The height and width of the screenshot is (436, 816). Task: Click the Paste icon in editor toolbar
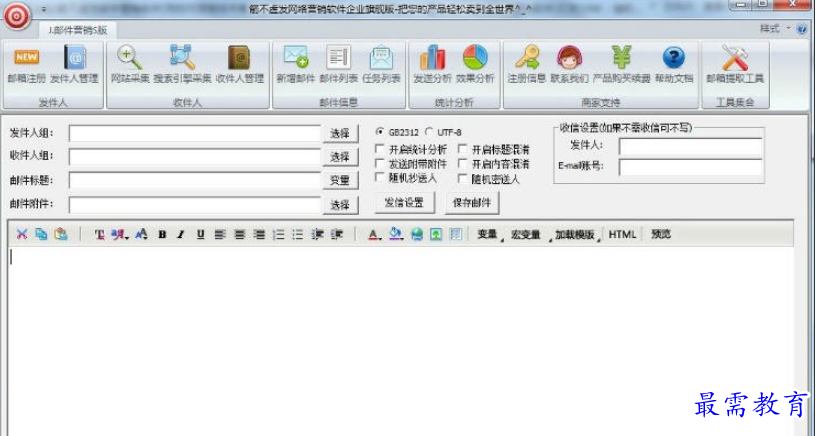pos(61,234)
